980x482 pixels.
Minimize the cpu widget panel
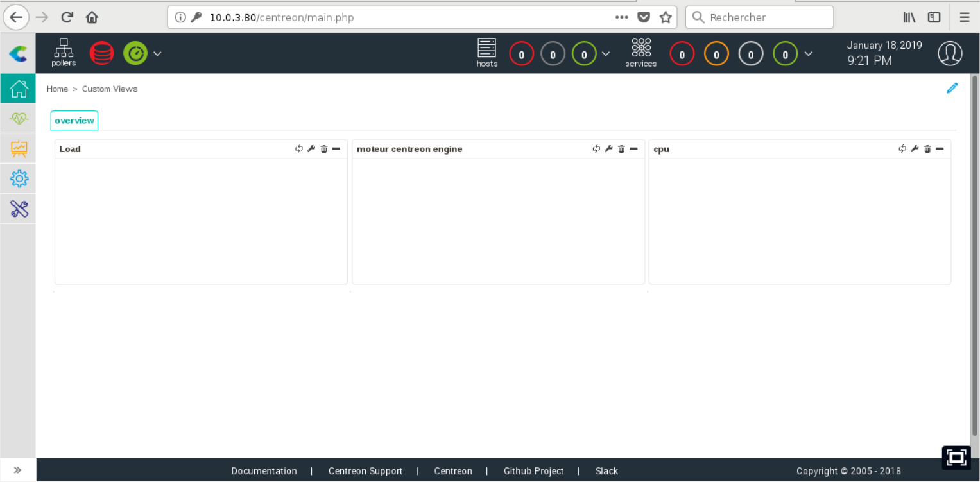(940, 149)
